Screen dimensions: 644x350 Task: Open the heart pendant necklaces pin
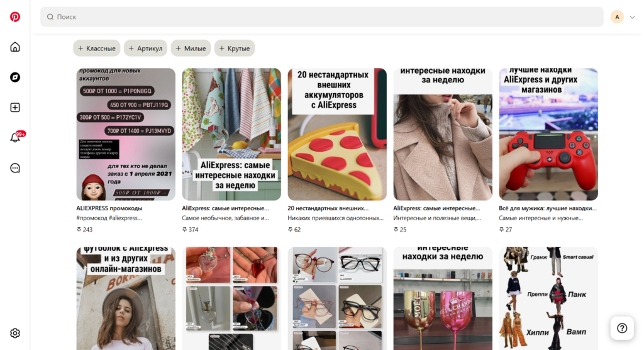click(231, 298)
